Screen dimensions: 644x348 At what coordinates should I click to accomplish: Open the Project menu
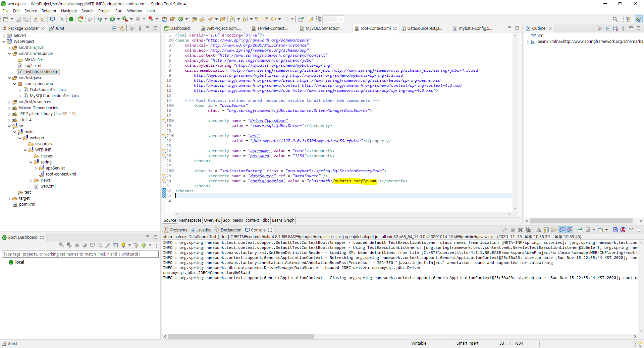coord(104,11)
